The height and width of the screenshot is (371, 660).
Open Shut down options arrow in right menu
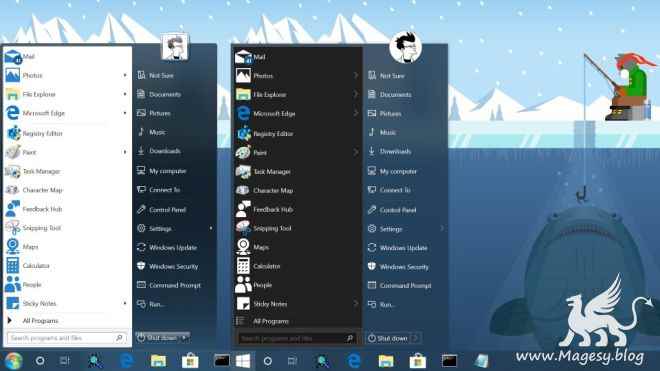click(x=415, y=338)
